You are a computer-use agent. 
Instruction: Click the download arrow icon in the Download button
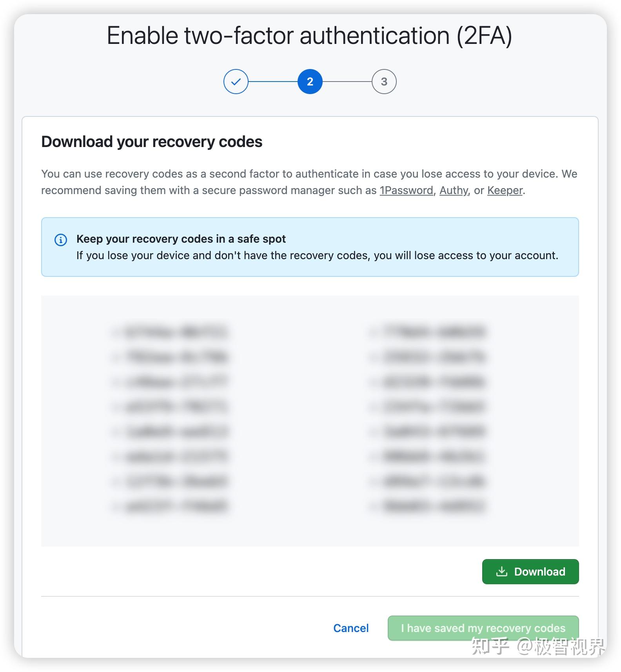[501, 572]
